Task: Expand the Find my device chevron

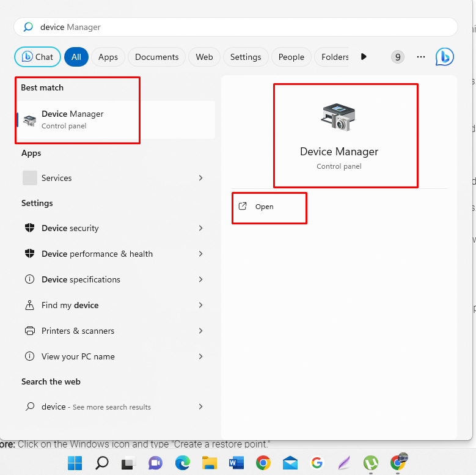Action: pos(200,305)
